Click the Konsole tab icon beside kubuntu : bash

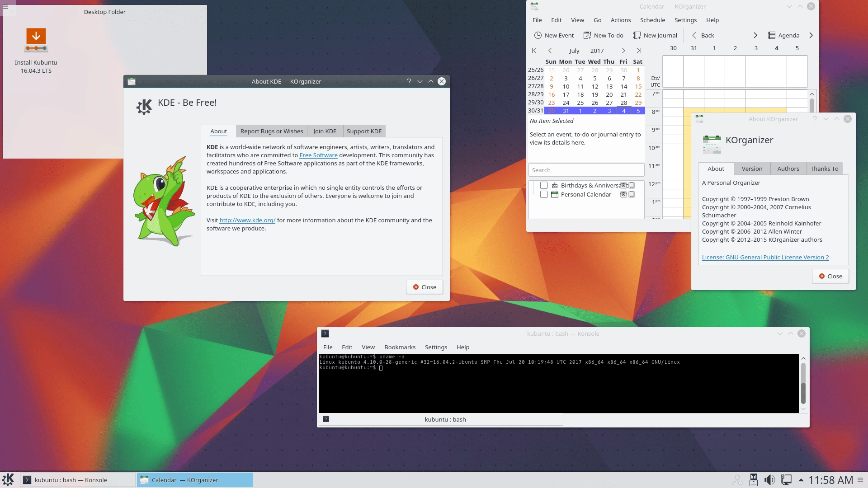pyautogui.click(x=326, y=419)
